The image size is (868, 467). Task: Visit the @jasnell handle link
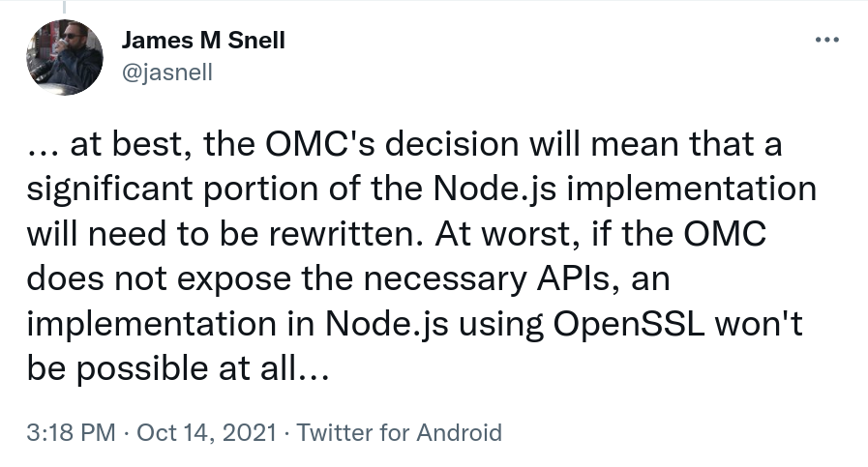pyautogui.click(x=167, y=73)
